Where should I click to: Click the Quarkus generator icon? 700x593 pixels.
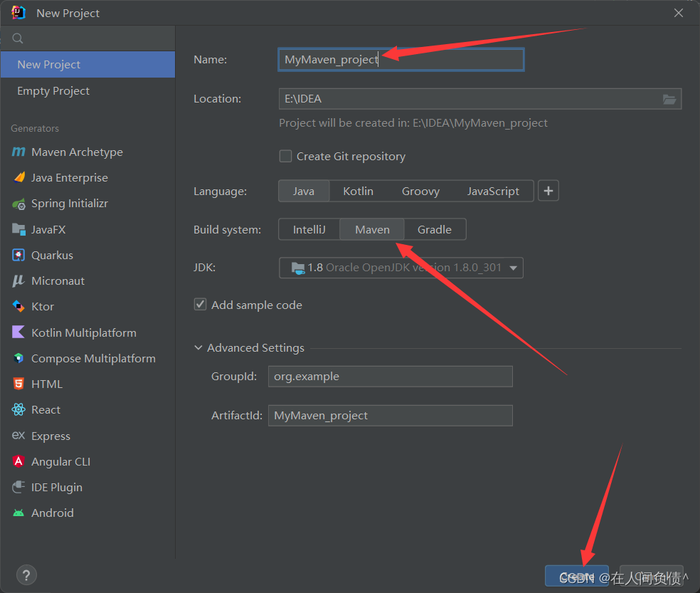18,255
